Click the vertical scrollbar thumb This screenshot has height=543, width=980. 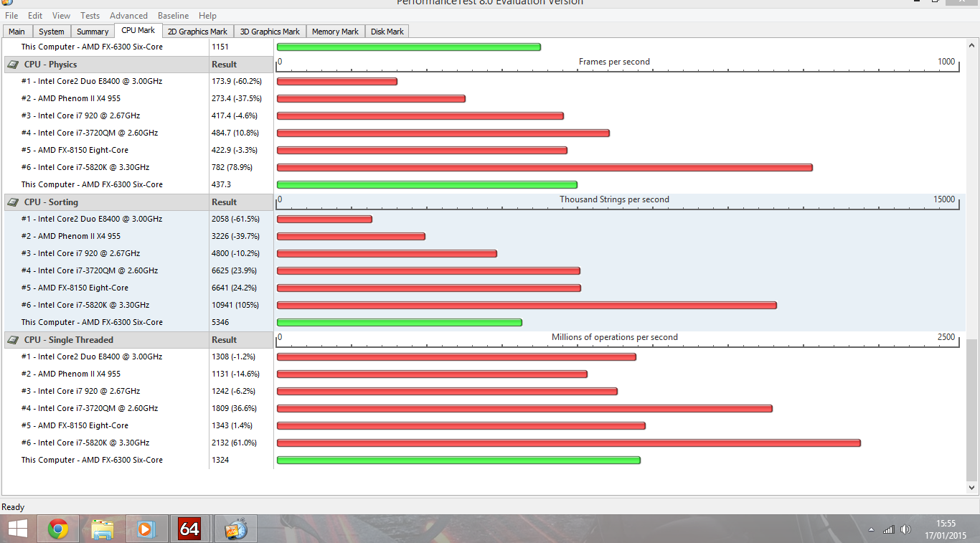(x=972, y=410)
